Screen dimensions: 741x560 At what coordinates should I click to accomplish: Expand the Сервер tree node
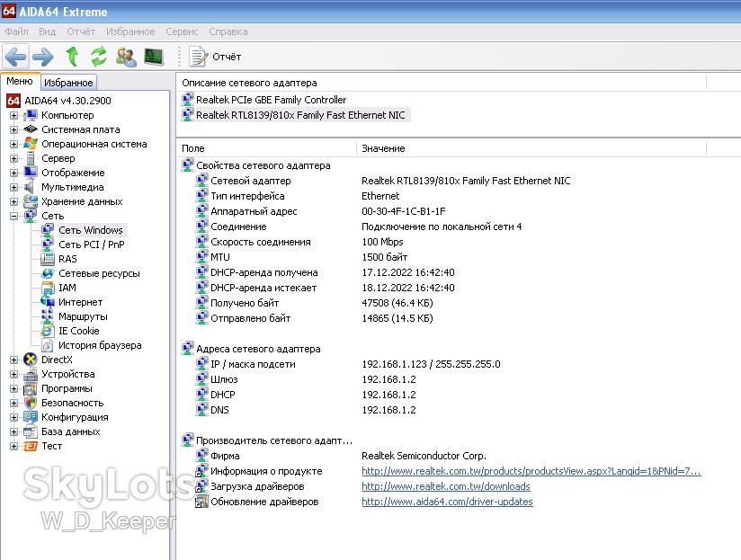point(13,158)
